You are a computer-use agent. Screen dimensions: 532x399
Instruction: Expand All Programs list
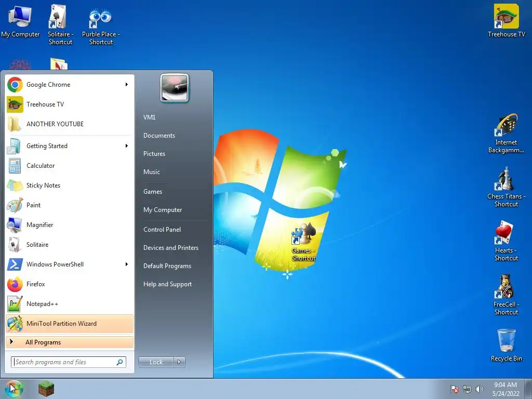pyautogui.click(x=70, y=342)
